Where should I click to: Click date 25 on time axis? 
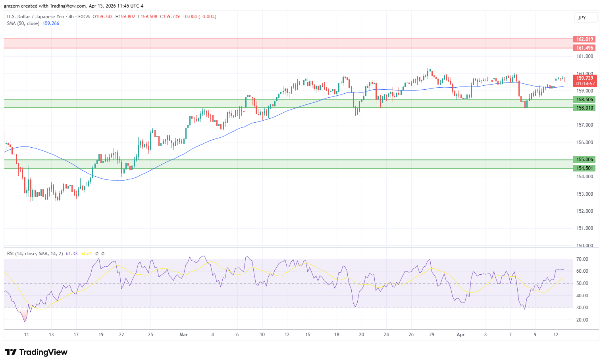pos(150,335)
